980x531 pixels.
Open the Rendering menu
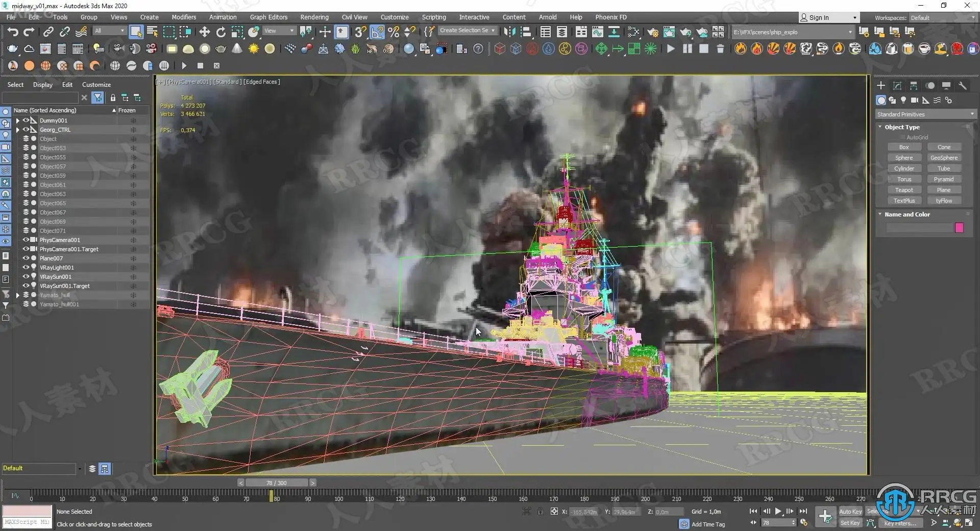coord(314,17)
